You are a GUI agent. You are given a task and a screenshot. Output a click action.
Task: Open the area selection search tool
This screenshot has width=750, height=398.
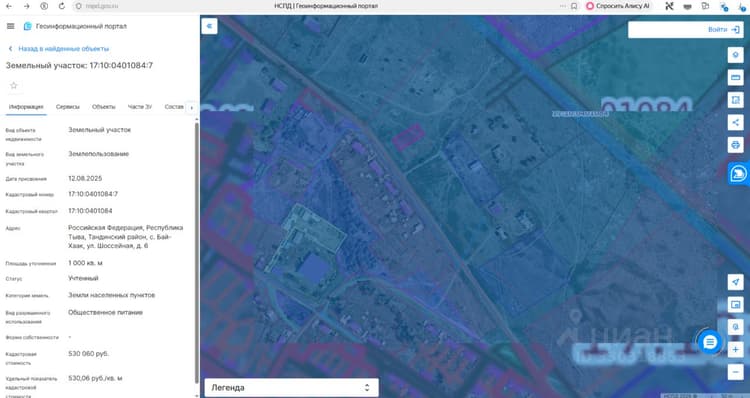(736, 100)
